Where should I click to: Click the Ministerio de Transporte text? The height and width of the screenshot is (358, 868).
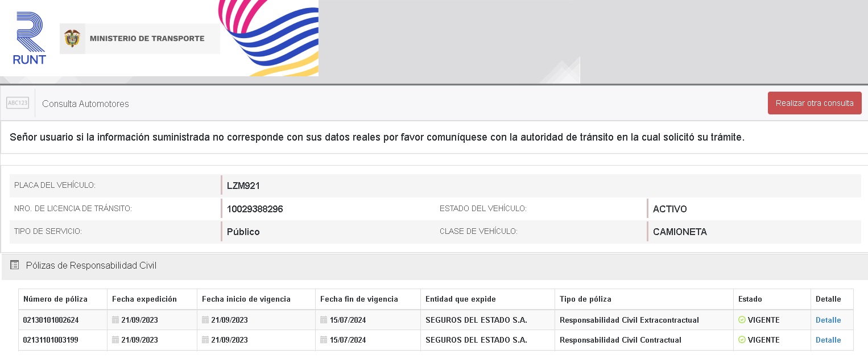[x=147, y=39]
